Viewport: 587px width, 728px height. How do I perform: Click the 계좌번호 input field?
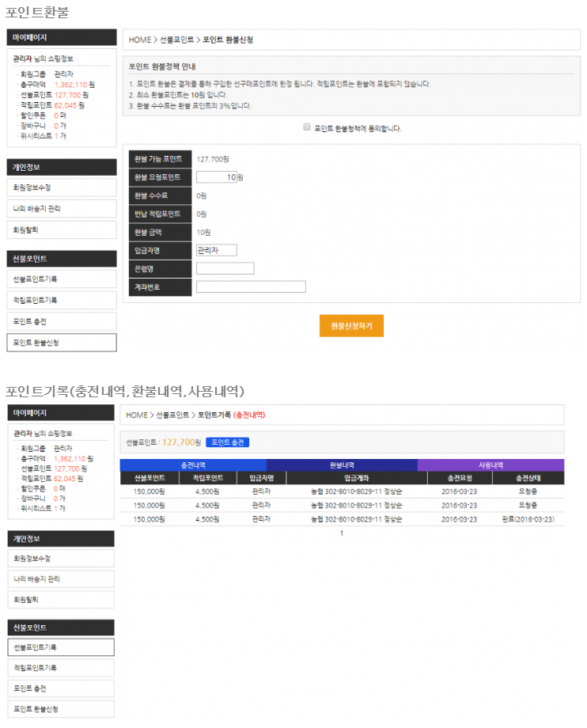[x=251, y=286]
